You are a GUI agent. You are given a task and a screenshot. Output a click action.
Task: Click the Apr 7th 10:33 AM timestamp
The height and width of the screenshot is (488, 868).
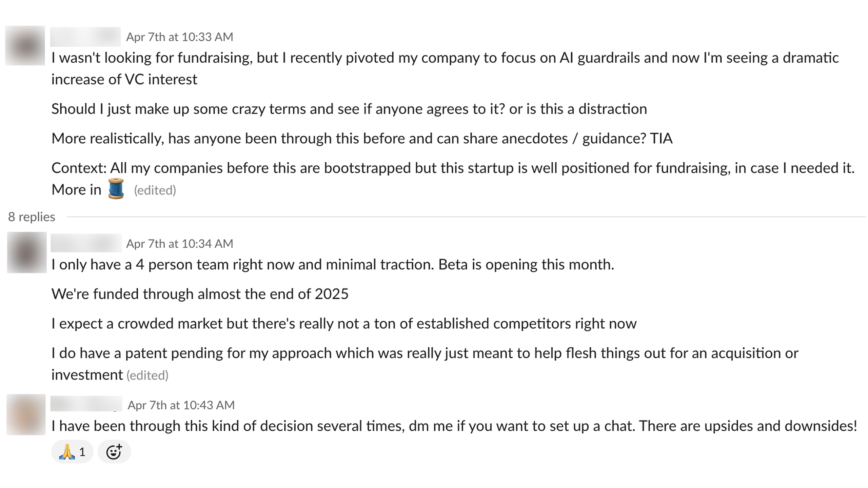tap(179, 37)
